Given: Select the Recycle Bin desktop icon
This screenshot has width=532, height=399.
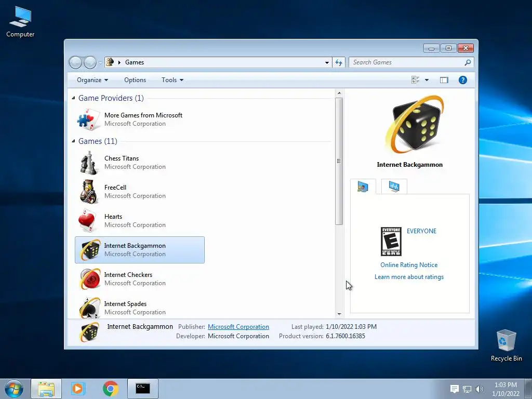Looking at the screenshot, I should (x=506, y=345).
